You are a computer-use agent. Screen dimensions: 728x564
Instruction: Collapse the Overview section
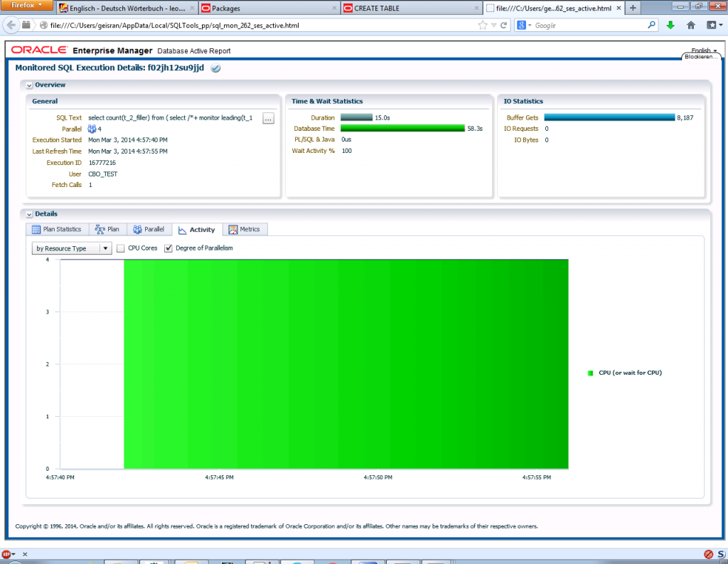click(29, 85)
